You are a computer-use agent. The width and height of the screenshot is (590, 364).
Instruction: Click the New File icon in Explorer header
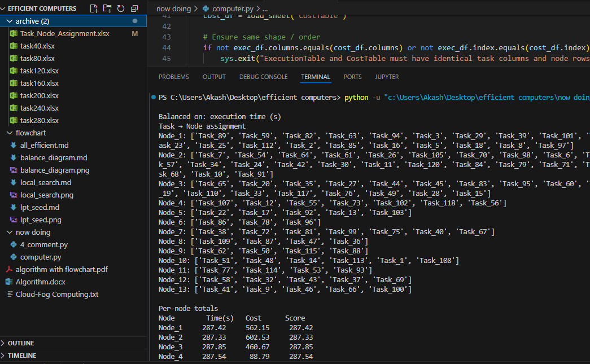pyautogui.click(x=94, y=8)
